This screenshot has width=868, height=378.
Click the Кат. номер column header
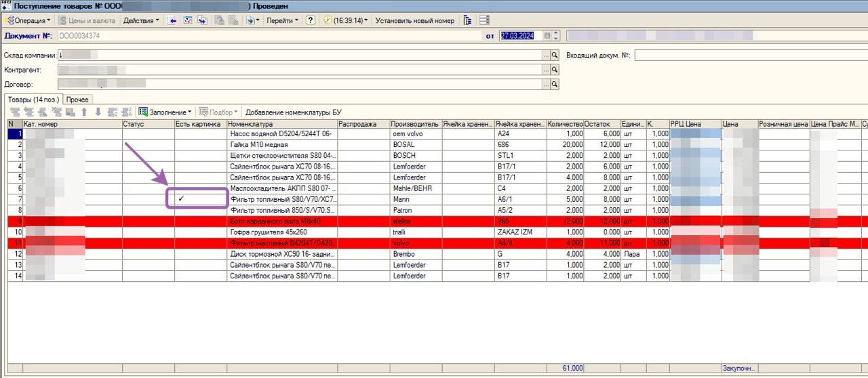tap(72, 124)
